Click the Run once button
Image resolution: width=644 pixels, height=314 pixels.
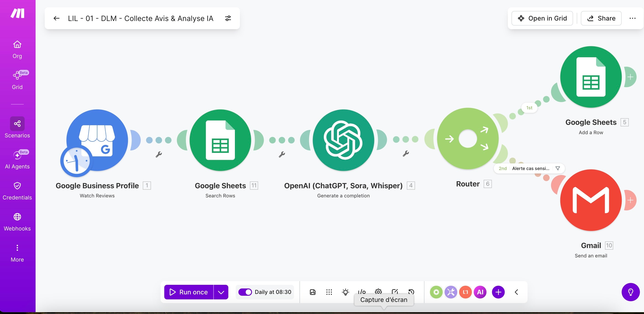(x=189, y=292)
